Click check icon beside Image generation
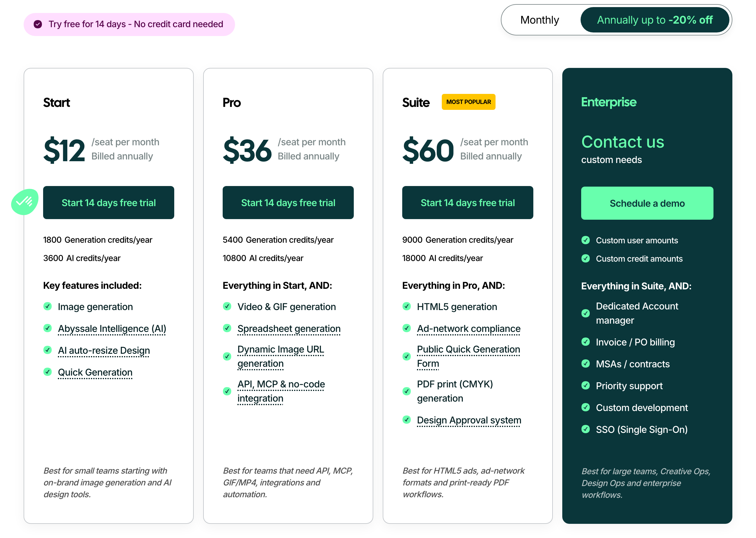The image size is (756, 538). click(47, 306)
